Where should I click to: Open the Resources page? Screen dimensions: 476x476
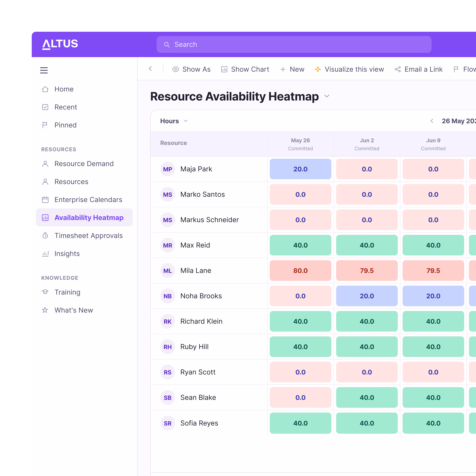(71, 182)
